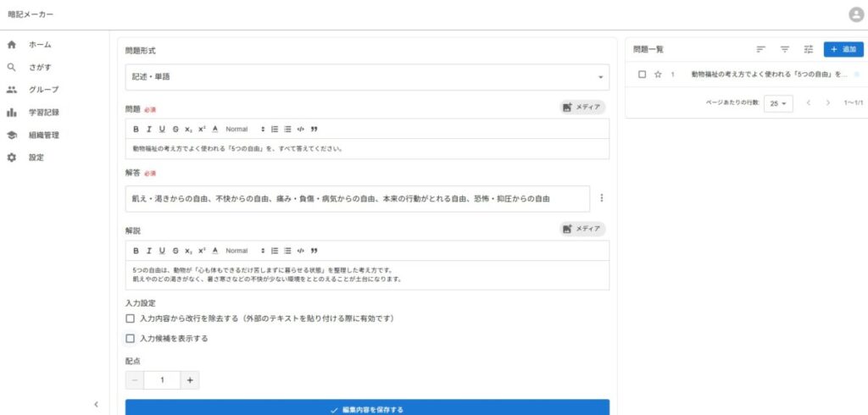Open sort options in 問題一覧

[x=760, y=50]
